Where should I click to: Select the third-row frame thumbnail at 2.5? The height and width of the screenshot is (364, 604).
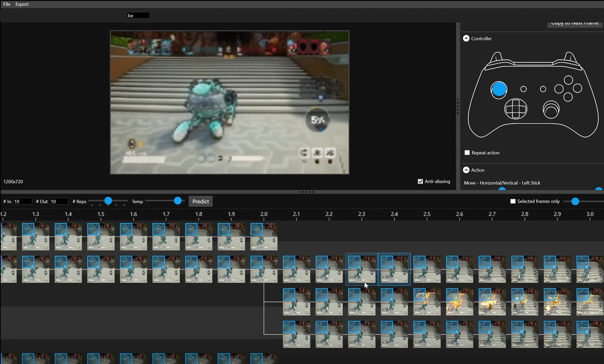coord(427,302)
